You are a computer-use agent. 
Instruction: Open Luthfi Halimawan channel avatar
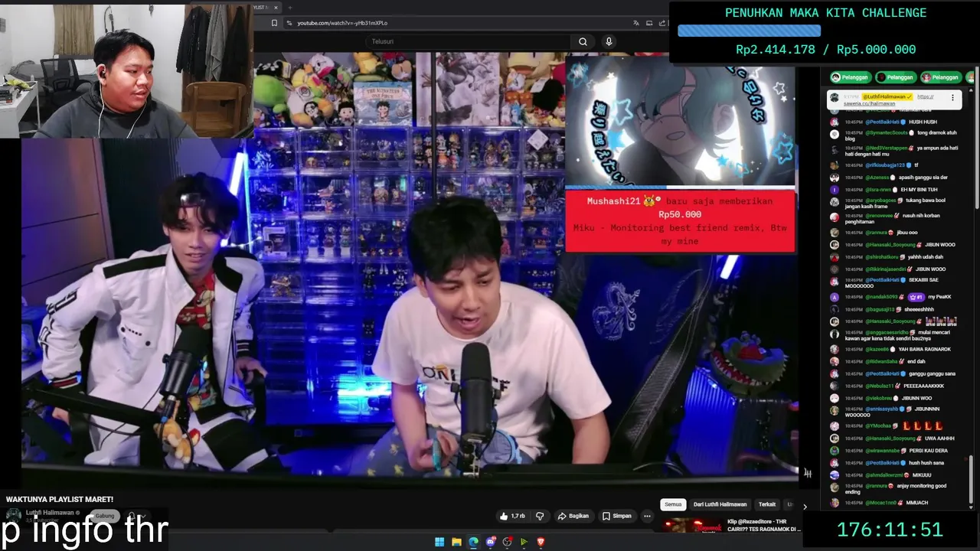pyautogui.click(x=13, y=516)
